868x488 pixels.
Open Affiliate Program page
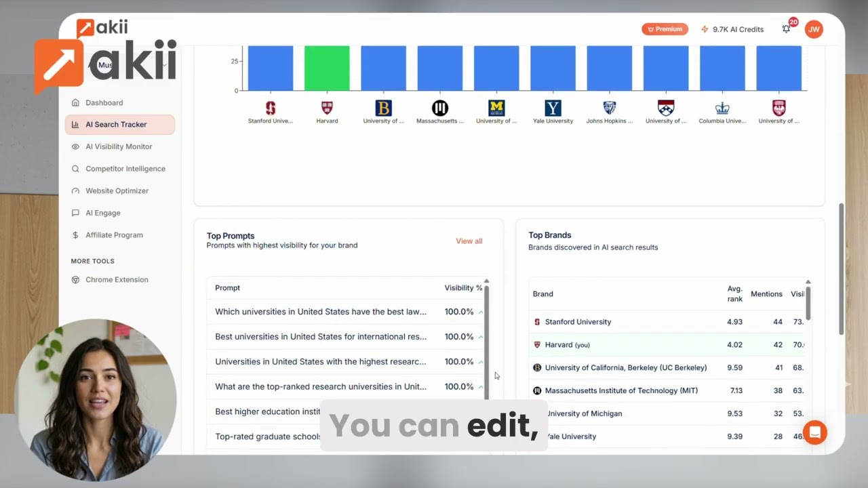click(114, 235)
